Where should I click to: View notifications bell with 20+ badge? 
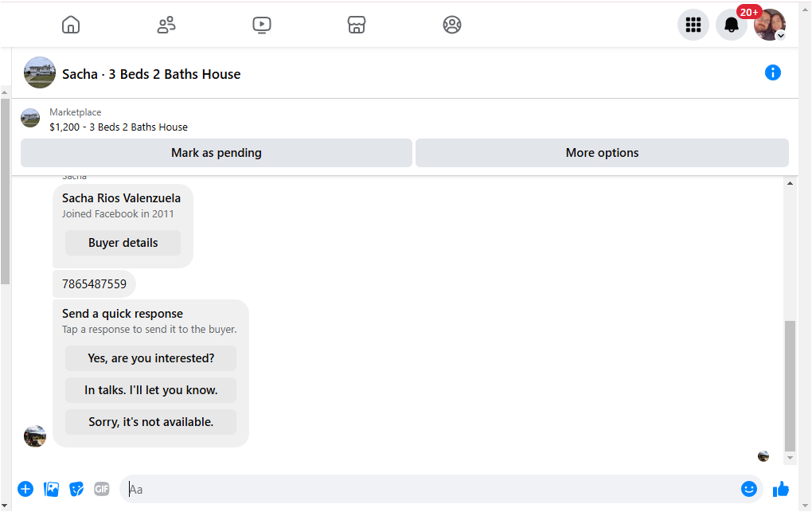[x=731, y=25]
